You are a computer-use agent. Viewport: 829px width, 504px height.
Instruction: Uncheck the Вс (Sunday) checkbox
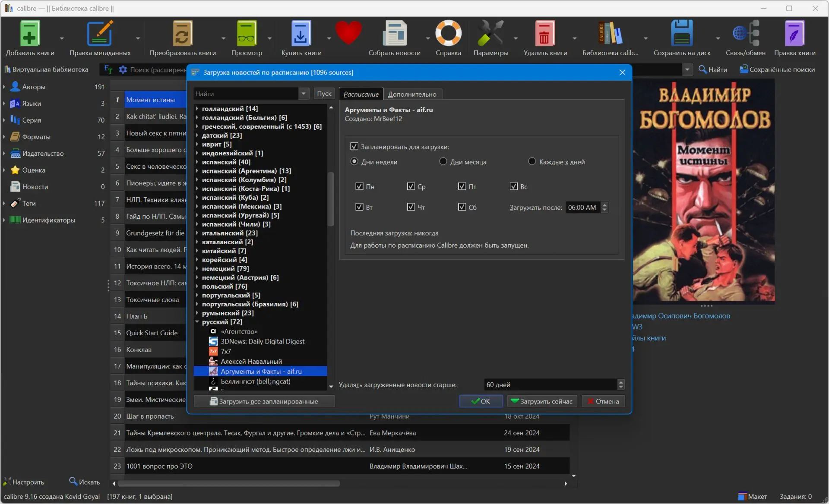tap(513, 186)
